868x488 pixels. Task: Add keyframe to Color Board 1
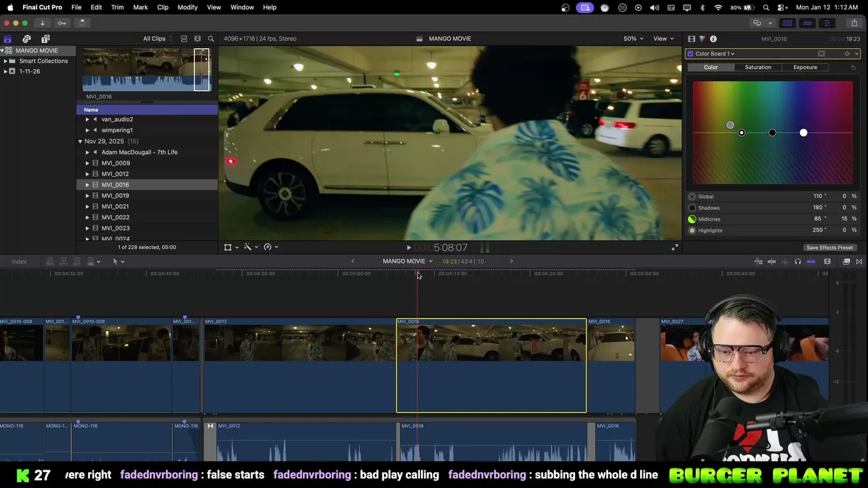tap(846, 54)
